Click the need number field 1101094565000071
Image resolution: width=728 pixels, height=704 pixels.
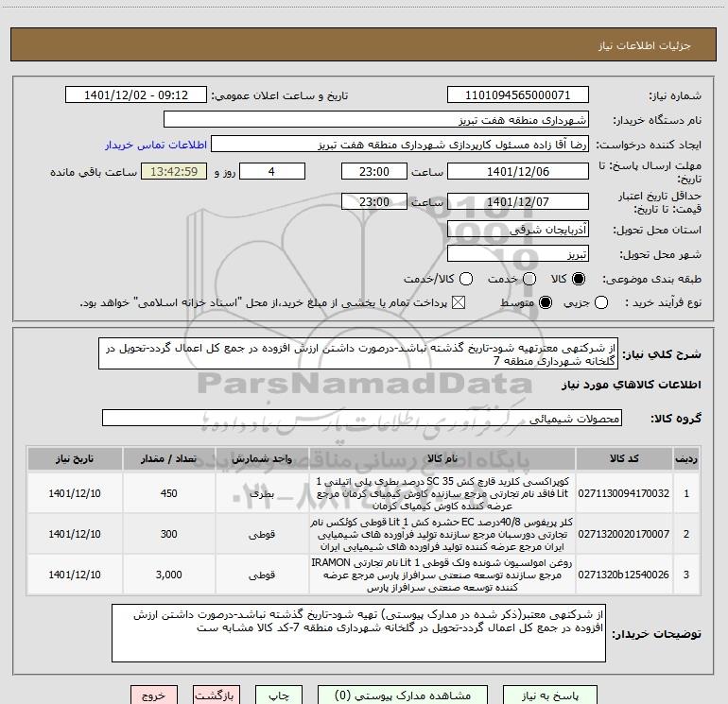(x=518, y=95)
